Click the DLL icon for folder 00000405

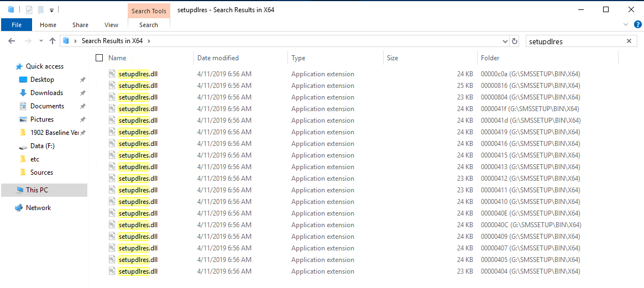pos(113,259)
